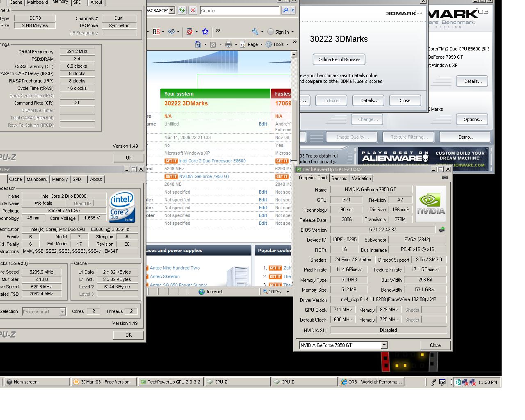Viewport: 525px width, 420px height.
Task: Open browser zoom level dropdown
Action: (x=288, y=292)
